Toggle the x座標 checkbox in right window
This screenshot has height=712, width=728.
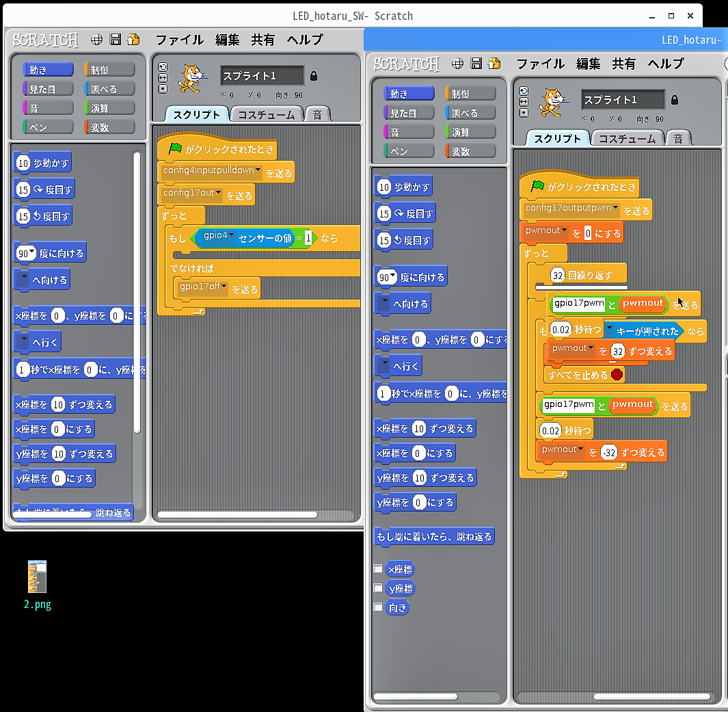coord(378,568)
